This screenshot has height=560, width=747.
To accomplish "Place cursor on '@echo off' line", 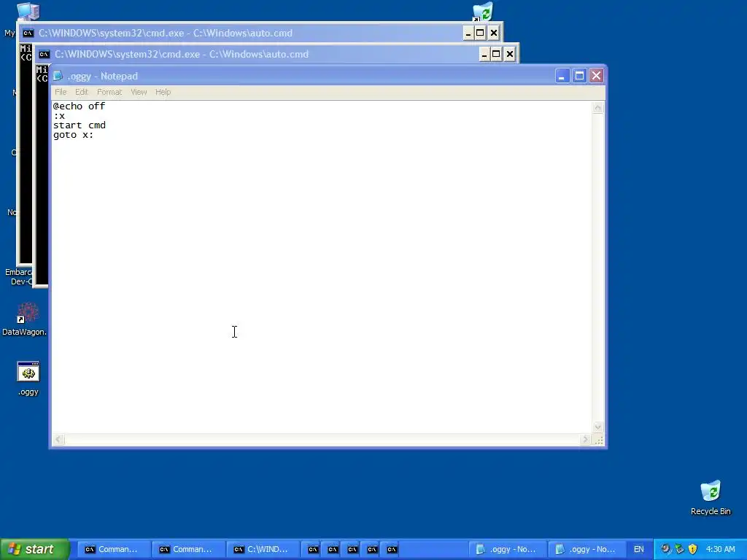I will point(79,106).
